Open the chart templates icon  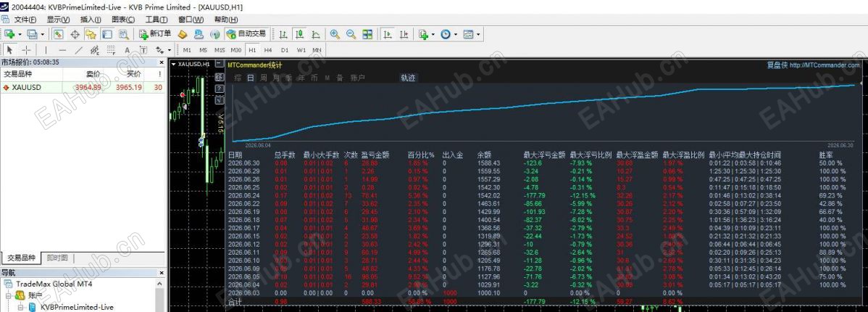click(469, 34)
